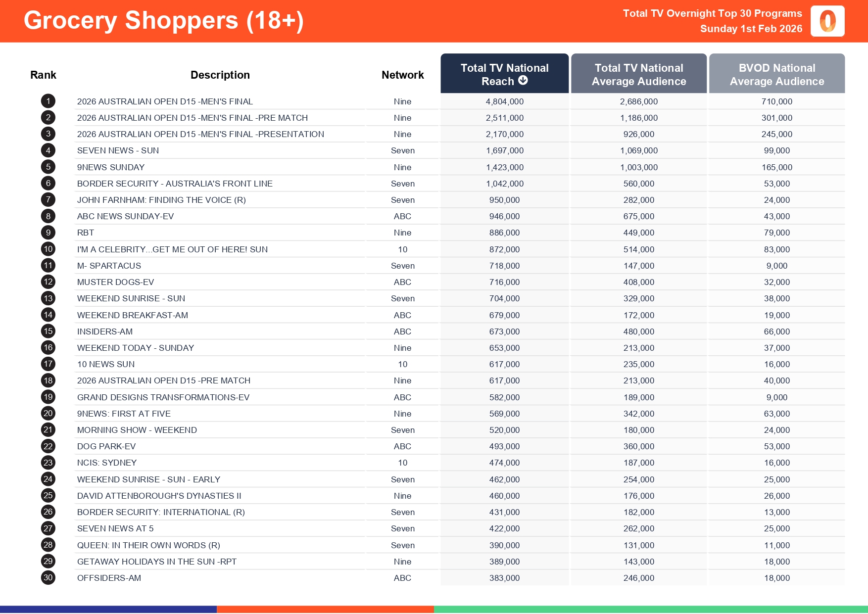The image size is (868, 614).
Task: Select the MUSTER DOGS-EV program title
Action: [x=115, y=282]
